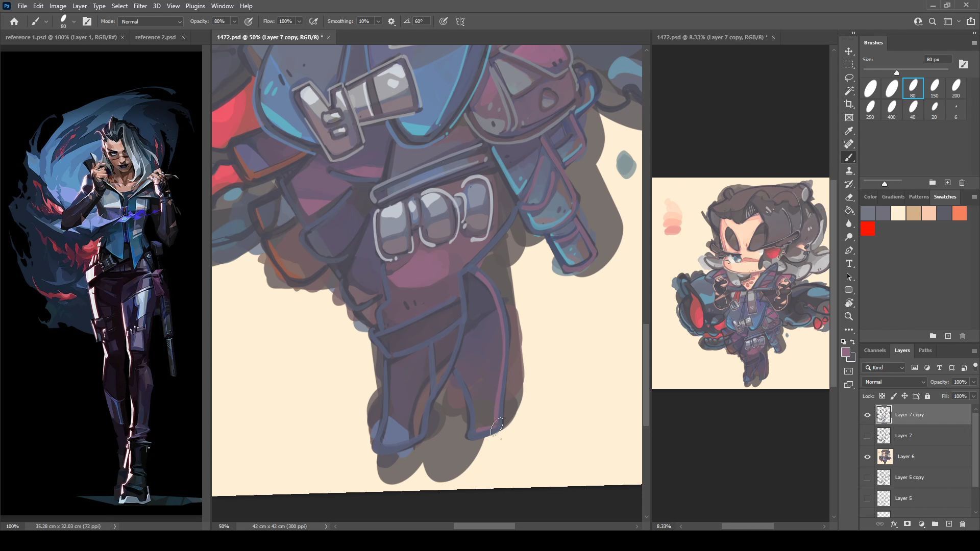Switch to the Paths tab
The height and width of the screenshot is (551, 980).
click(x=925, y=350)
